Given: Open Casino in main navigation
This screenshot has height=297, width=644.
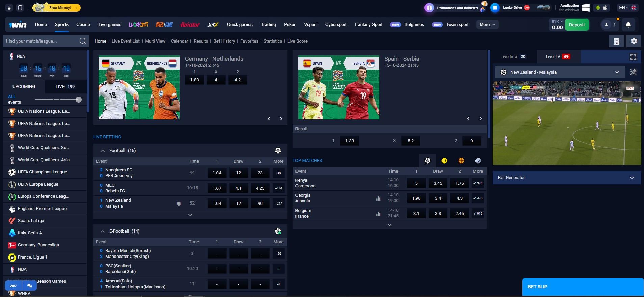Looking at the screenshot, I should click(x=83, y=25).
